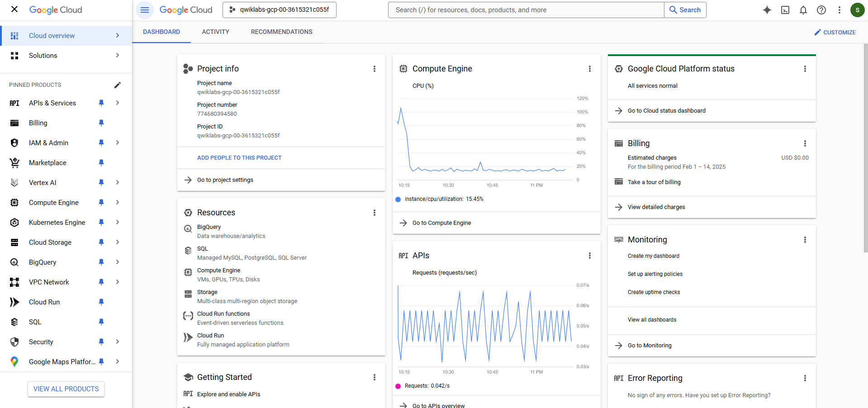Click the Billing sidebar icon

click(x=14, y=123)
